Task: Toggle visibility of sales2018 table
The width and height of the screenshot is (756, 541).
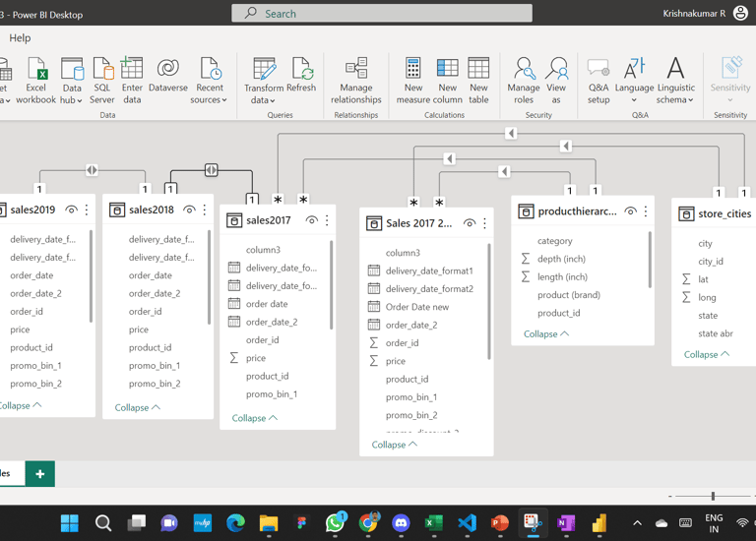Action: pos(189,210)
